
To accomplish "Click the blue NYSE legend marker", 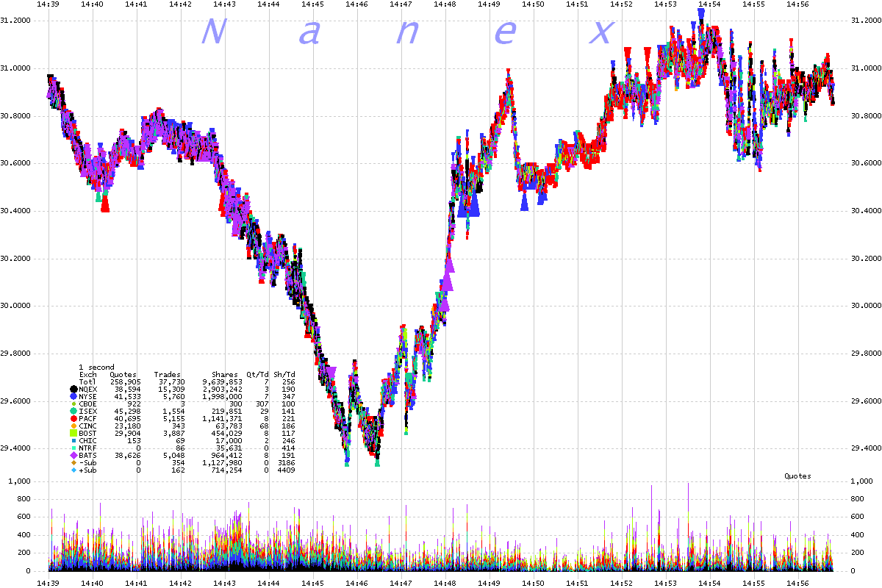I will tap(73, 396).
